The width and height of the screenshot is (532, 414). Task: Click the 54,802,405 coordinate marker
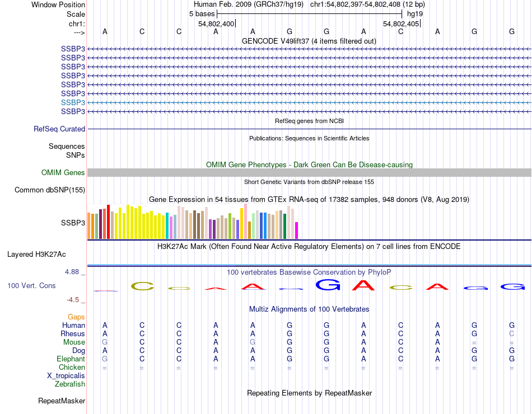point(401,23)
